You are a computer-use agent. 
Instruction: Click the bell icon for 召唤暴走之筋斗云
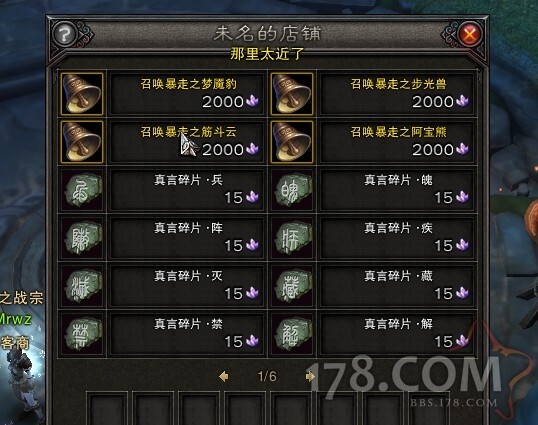[82, 142]
